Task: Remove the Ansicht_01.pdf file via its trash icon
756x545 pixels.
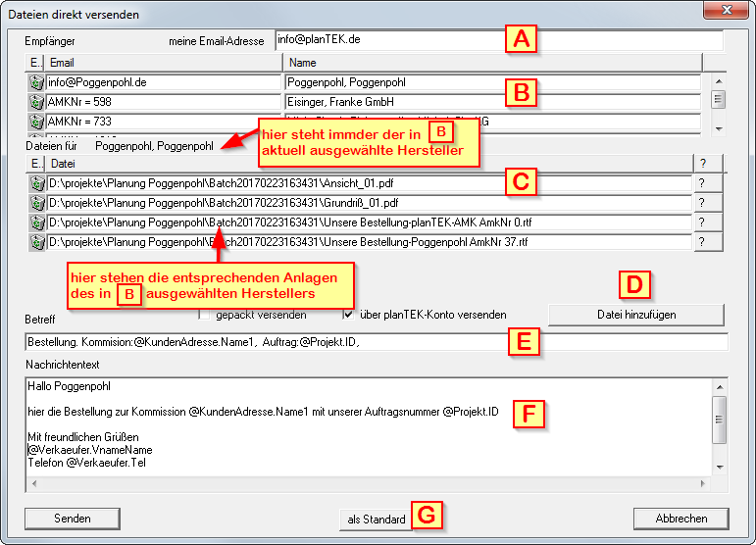Action: point(37,183)
